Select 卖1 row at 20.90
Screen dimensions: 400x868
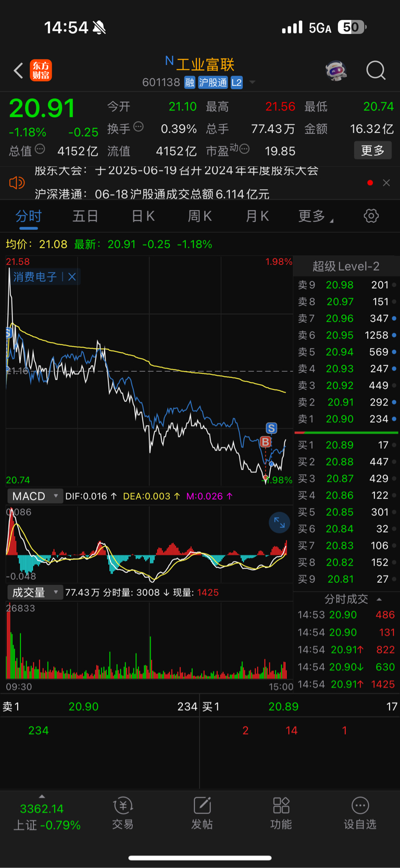(346, 419)
